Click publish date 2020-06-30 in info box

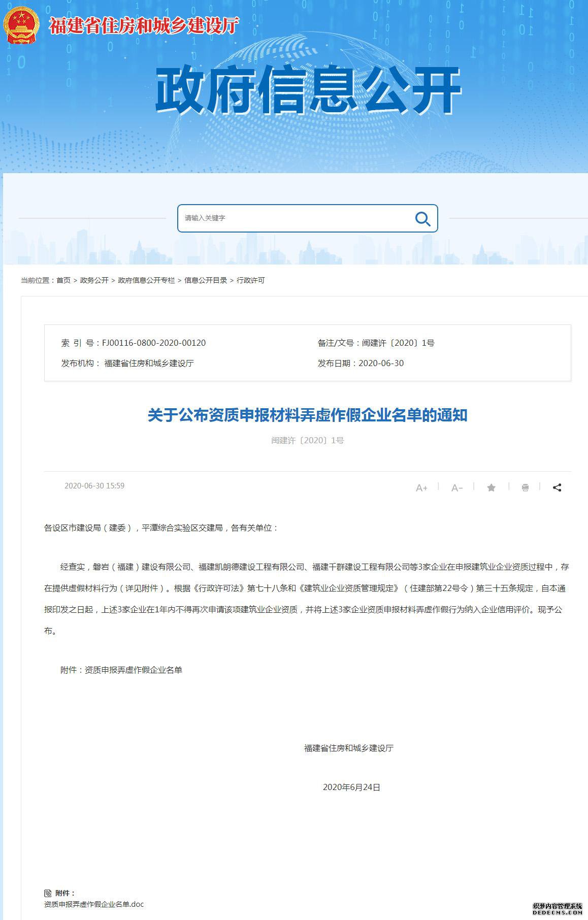[381, 364]
